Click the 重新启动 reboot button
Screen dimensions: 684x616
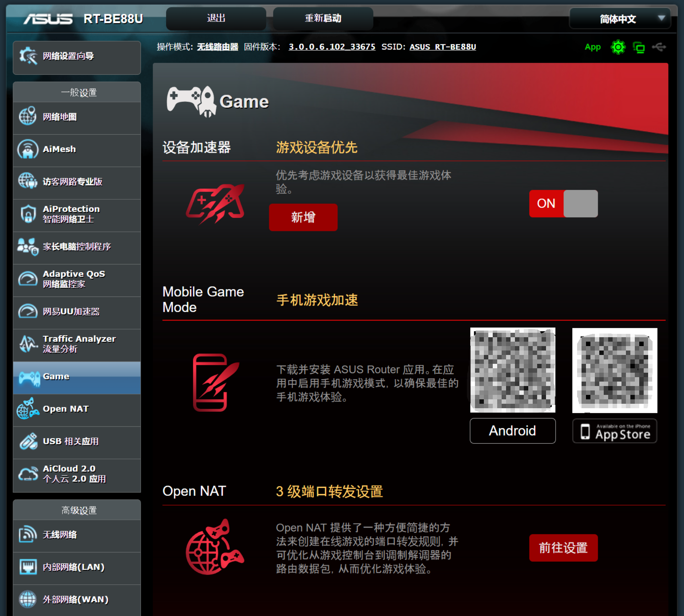point(323,18)
